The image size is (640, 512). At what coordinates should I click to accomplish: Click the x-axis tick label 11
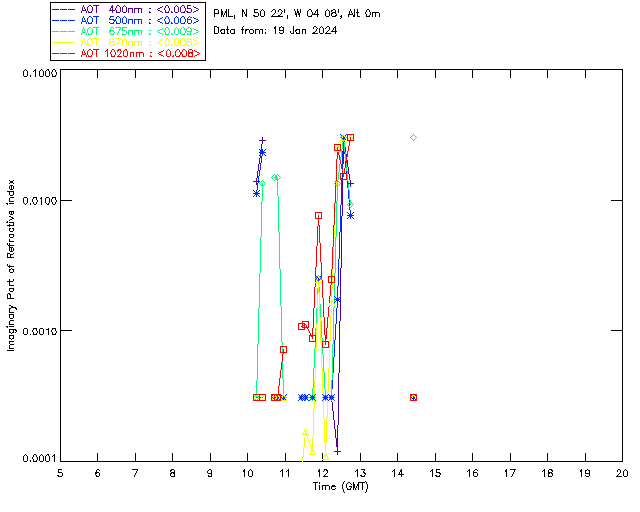pyautogui.click(x=285, y=473)
